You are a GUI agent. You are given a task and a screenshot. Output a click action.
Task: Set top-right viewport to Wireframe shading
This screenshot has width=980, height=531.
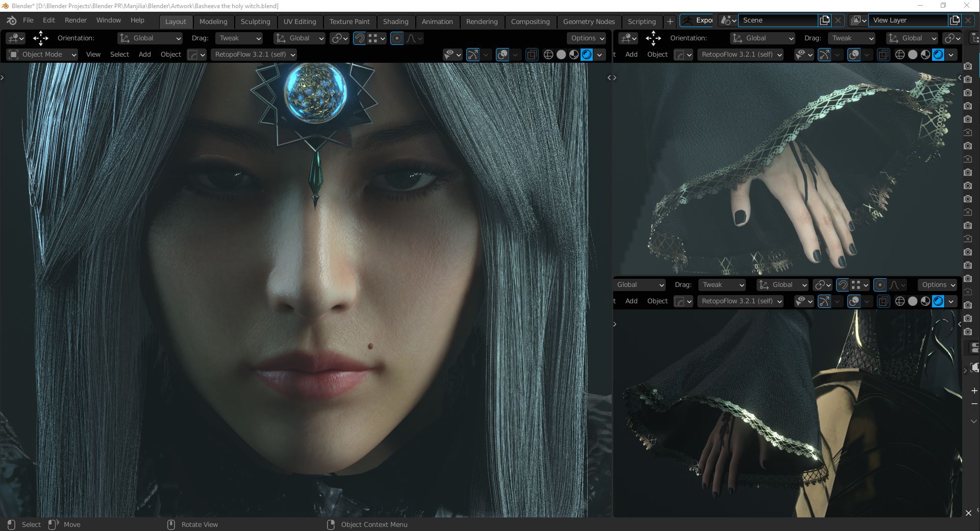click(x=900, y=55)
